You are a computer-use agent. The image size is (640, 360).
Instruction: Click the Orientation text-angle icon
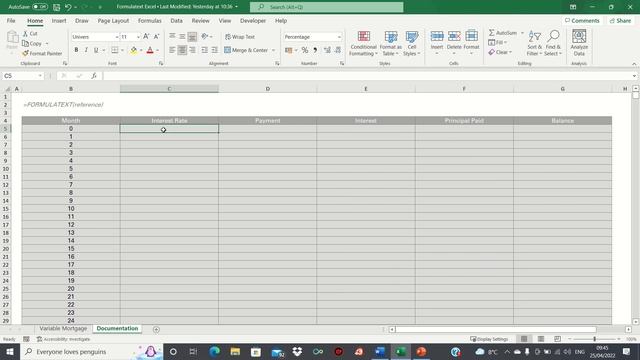[205, 37]
